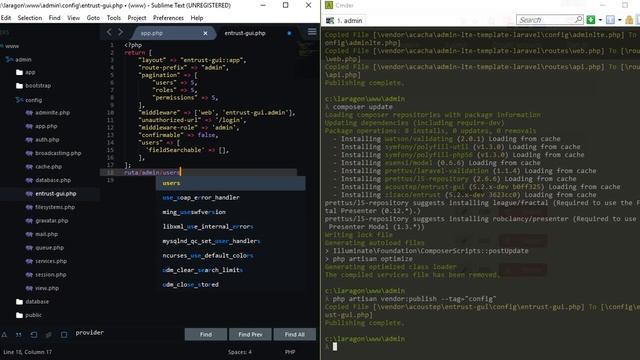Open filesystems.php in the sidebar
Image resolution: width=640 pixels, height=360 pixels.
tap(50, 207)
